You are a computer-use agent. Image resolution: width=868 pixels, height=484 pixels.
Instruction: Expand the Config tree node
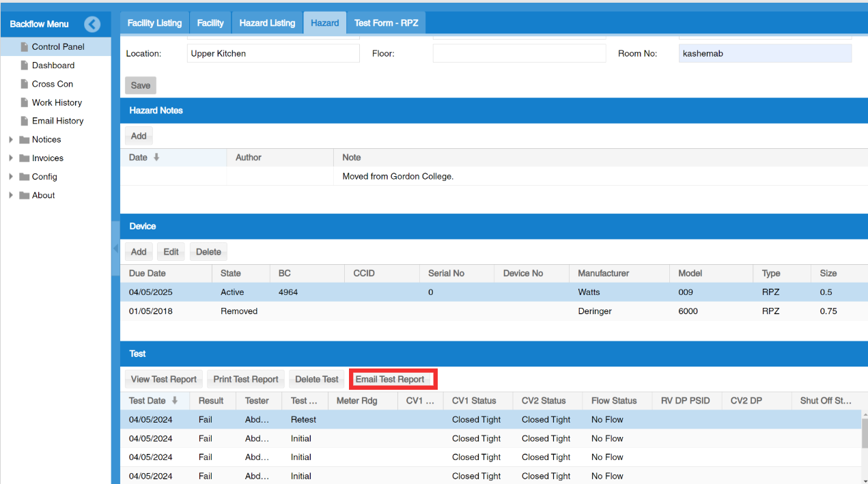pos(11,176)
